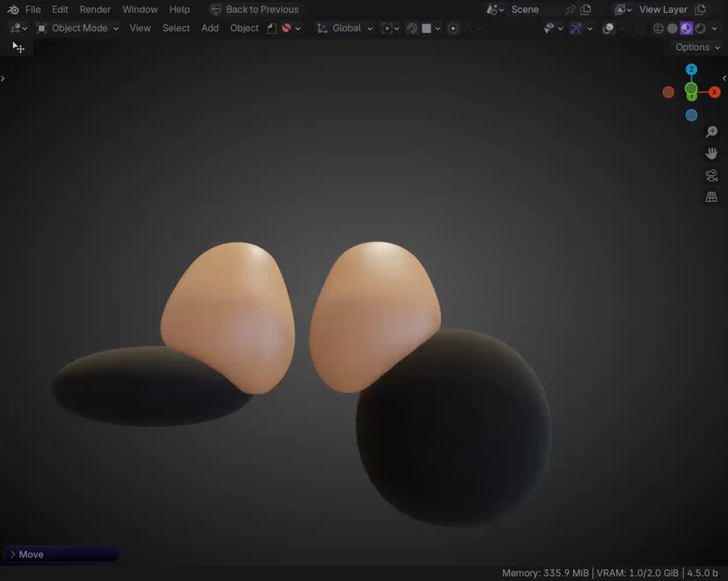
Task: Open the Help menu
Action: coord(179,10)
